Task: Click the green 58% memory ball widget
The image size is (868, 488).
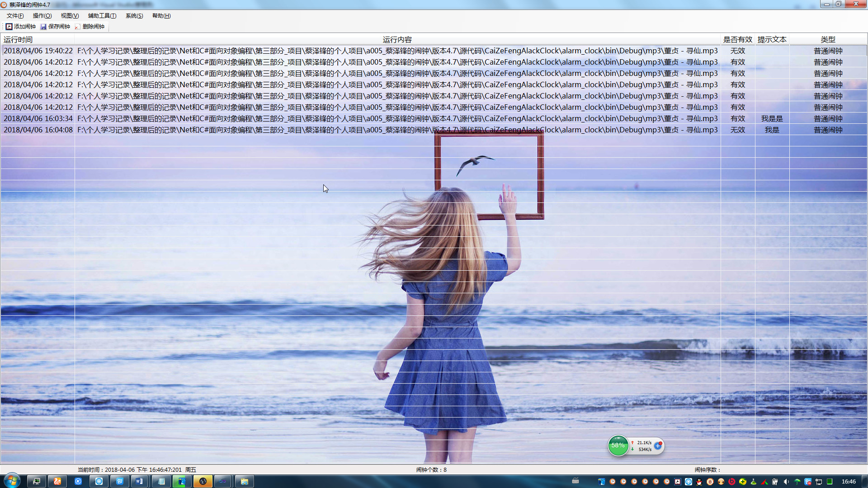Action: 618,446
